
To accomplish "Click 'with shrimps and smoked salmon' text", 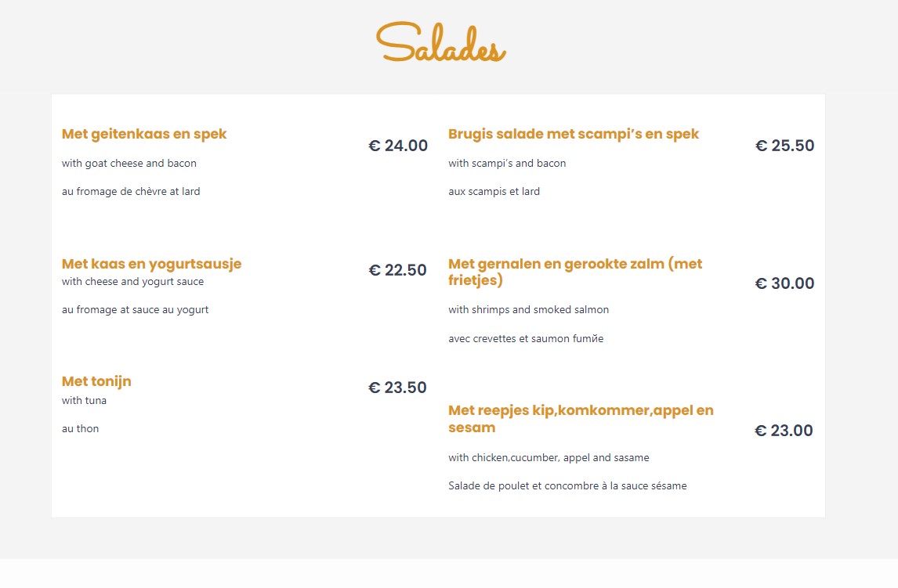I will 529,309.
